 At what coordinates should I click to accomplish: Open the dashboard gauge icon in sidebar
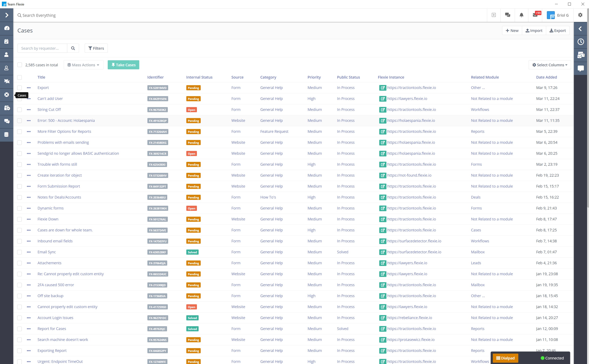pos(7,28)
